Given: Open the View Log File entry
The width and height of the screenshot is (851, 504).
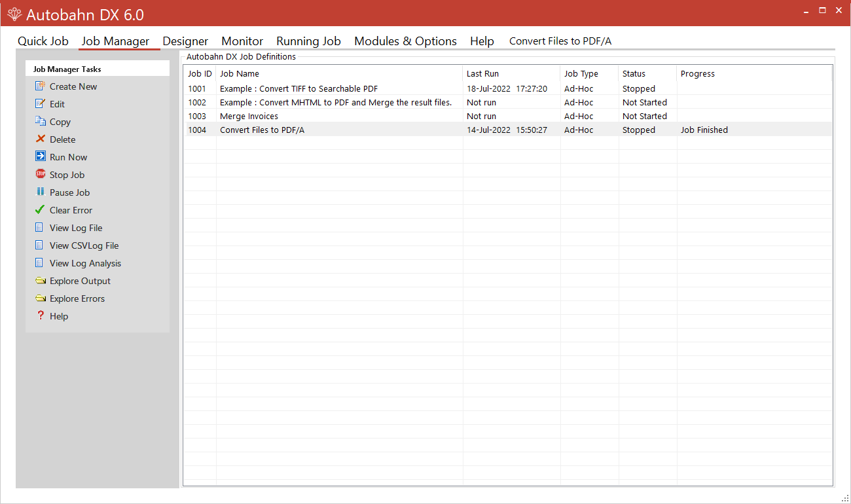Looking at the screenshot, I should pyautogui.click(x=41, y=227).
